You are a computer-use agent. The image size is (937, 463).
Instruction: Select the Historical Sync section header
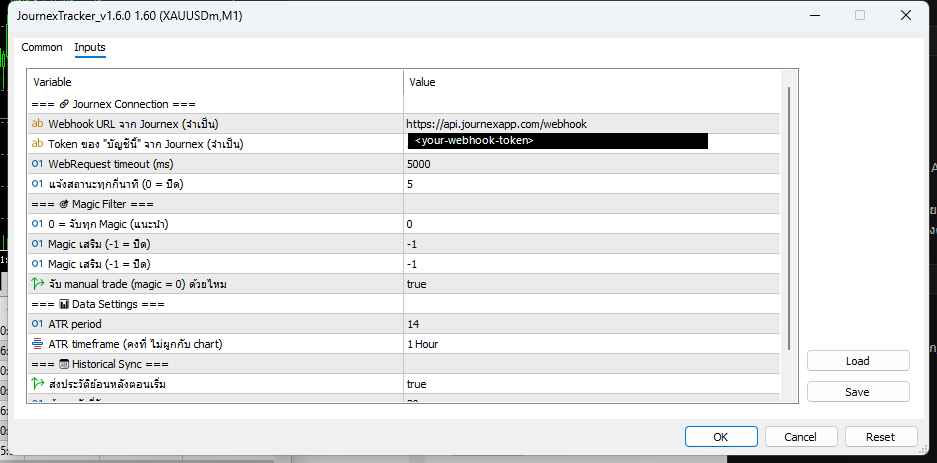coord(100,364)
